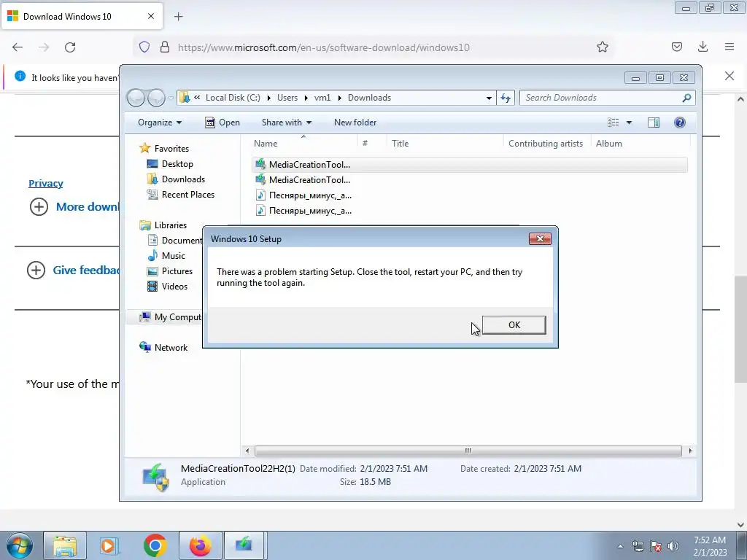
Task: Click the Firefox tracking protection shield icon
Action: [144, 47]
